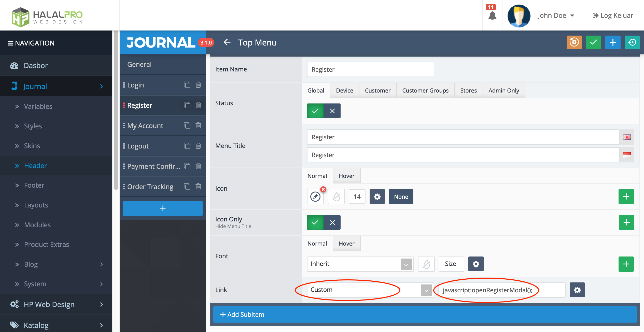Viewport: 644px width, 332px height.
Task: Go back using the arrow beside Top Menu
Action: pos(227,42)
